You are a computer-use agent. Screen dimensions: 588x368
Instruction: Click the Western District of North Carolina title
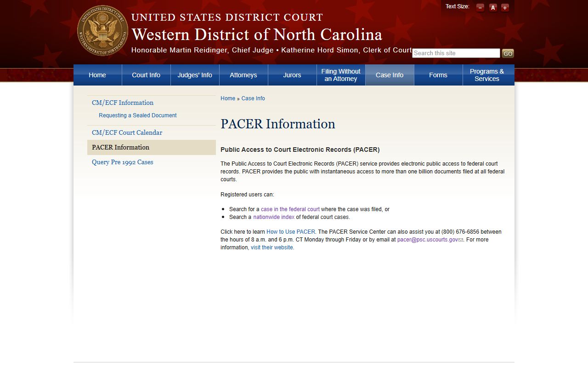pyautogui.click(x=257, y=34)
